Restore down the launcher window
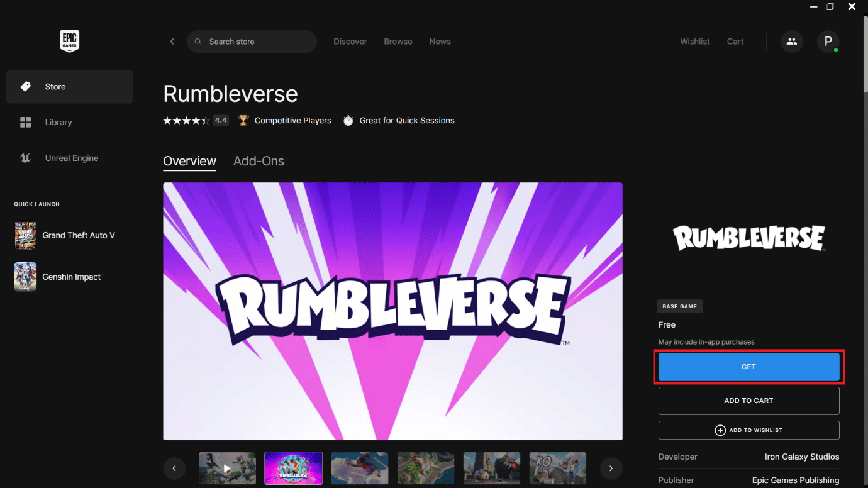 [x=830, y=6]
